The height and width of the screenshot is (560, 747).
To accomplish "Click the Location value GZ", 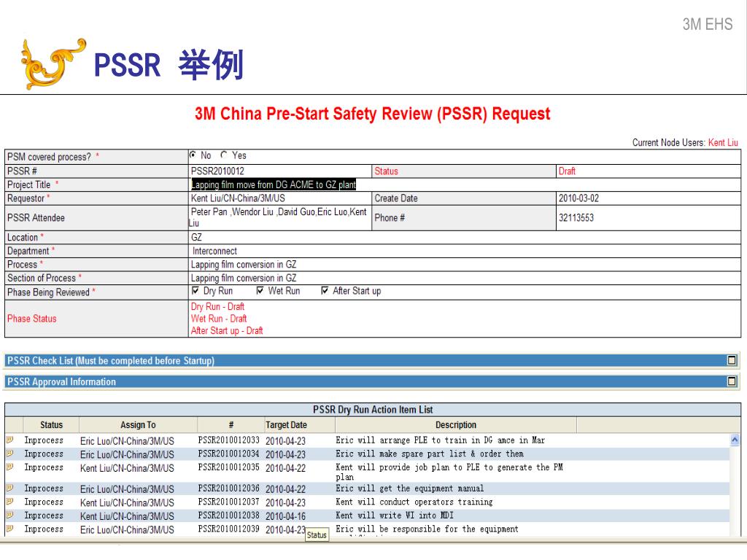I will pyautogui.click(x=196, y=237).
